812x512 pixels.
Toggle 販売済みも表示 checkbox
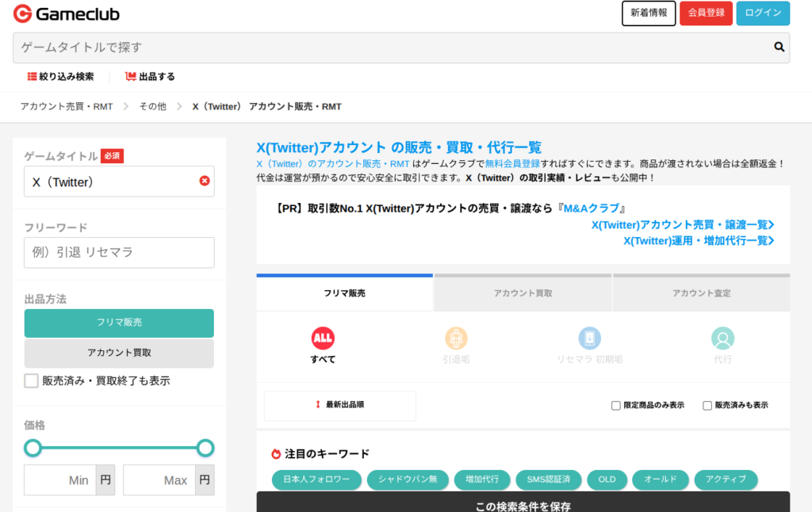[x=707, y=406]
